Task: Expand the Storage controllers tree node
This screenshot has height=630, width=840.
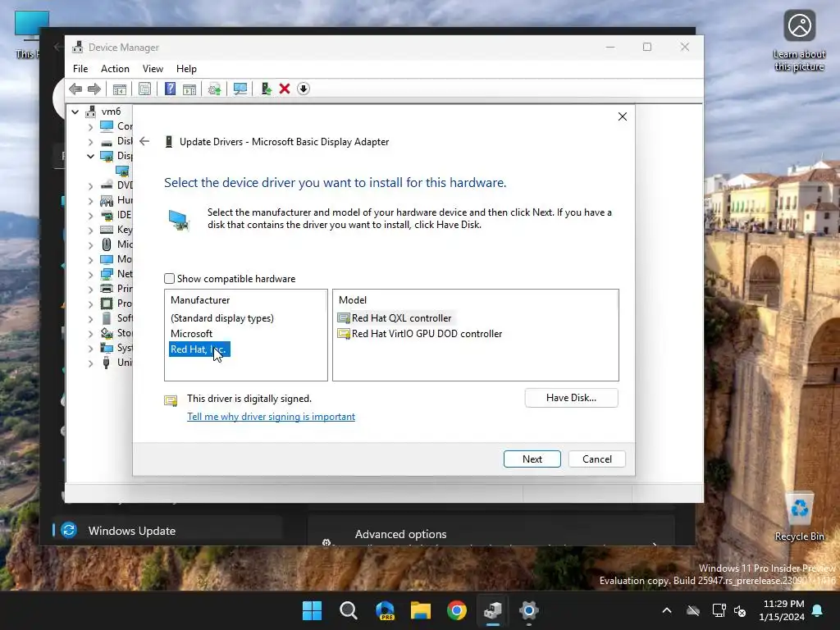Action: (x=90, y=333)
